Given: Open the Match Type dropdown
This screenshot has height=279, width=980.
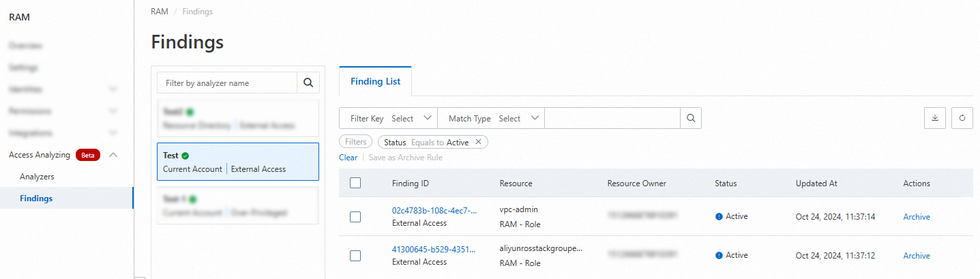Looking at the screenshot, I should coord(491,118).
